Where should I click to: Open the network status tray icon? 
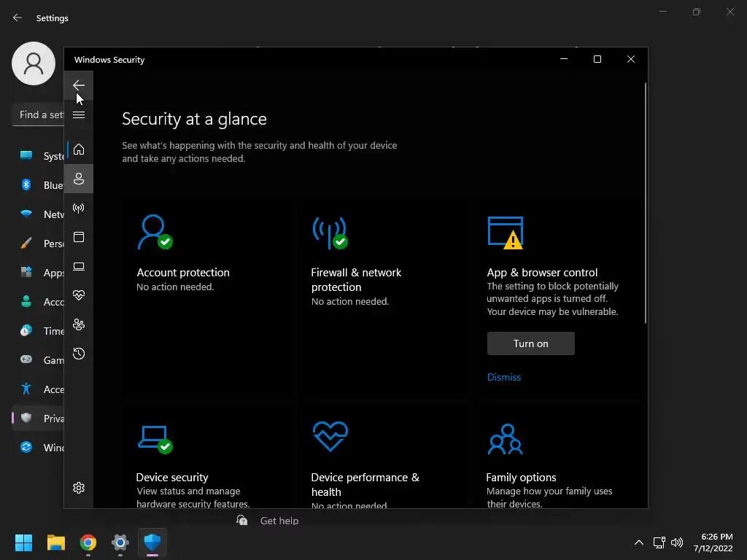point(659,542)
